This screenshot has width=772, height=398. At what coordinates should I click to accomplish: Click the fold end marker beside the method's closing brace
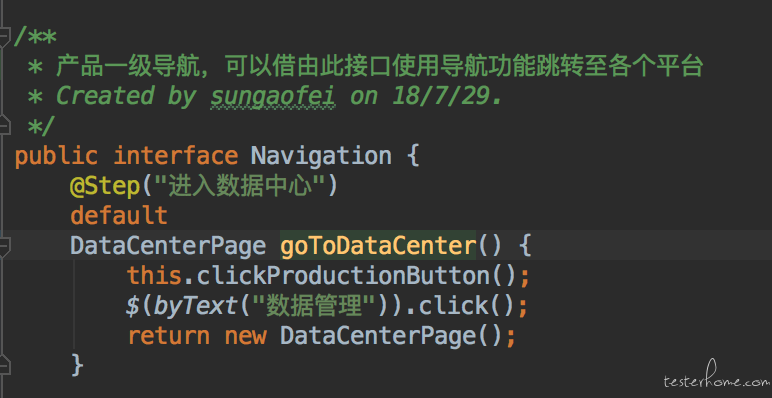4,365
